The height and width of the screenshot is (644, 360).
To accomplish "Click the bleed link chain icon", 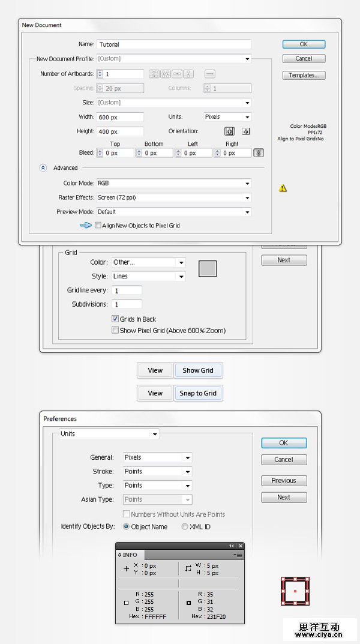I will point(259,153).
